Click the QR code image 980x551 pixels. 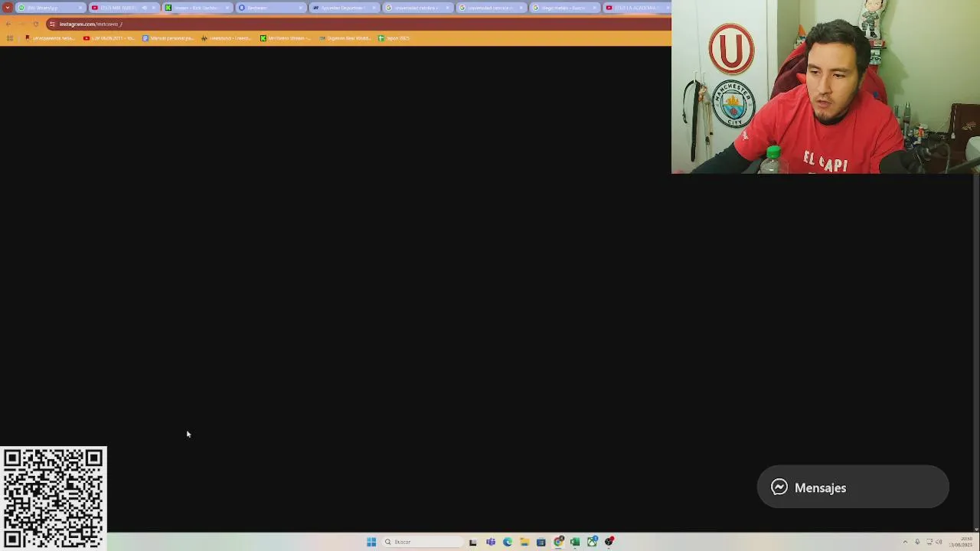(54, 498)
